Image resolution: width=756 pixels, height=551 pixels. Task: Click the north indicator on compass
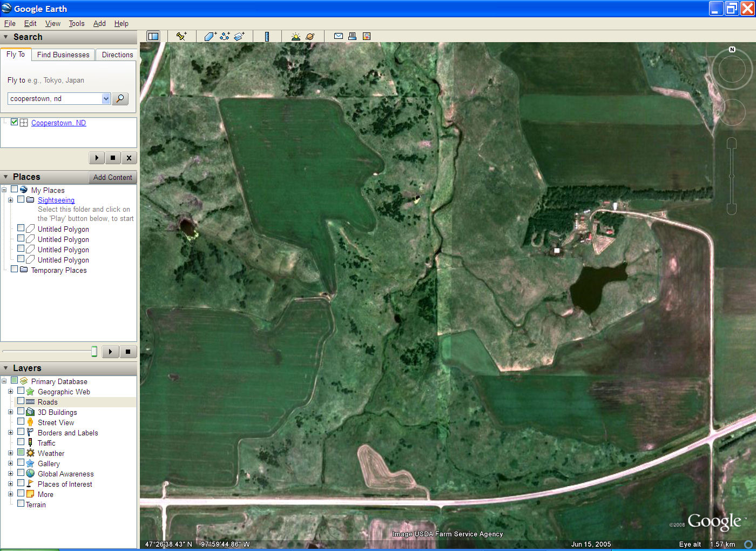(x=732, y=49)
